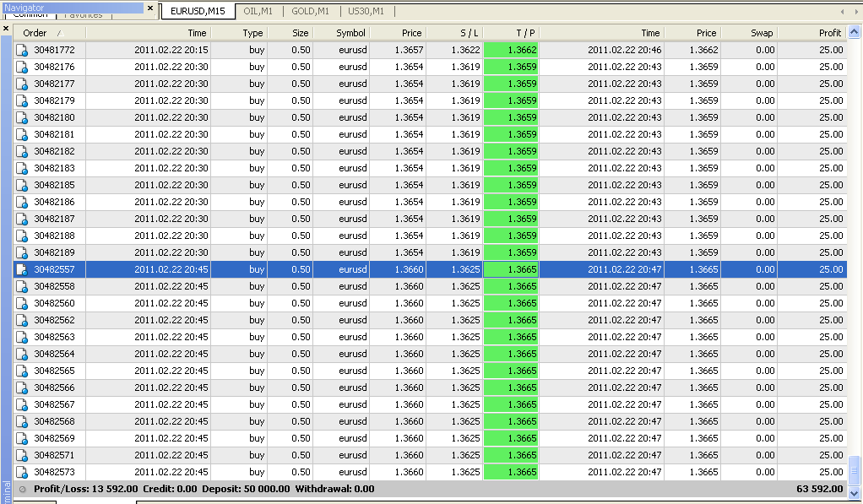Click the order icon for 30482176
This screenshot has height=504, width=863.
coord(22,68)
